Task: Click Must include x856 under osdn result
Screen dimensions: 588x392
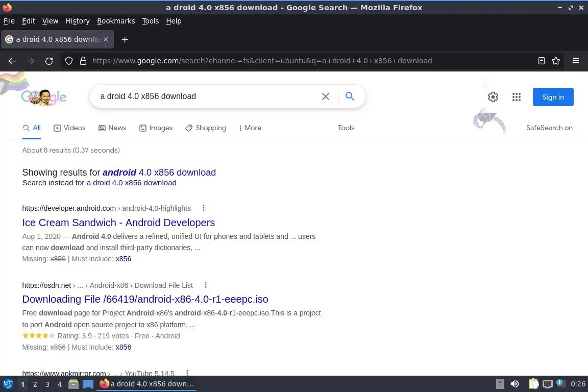Action: pos(124,348)
